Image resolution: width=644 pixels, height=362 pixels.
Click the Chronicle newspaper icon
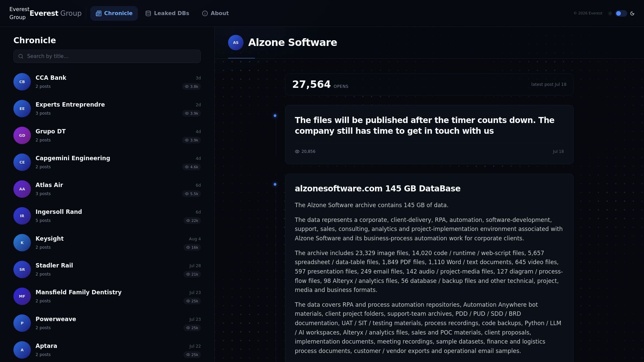point(99,13)
